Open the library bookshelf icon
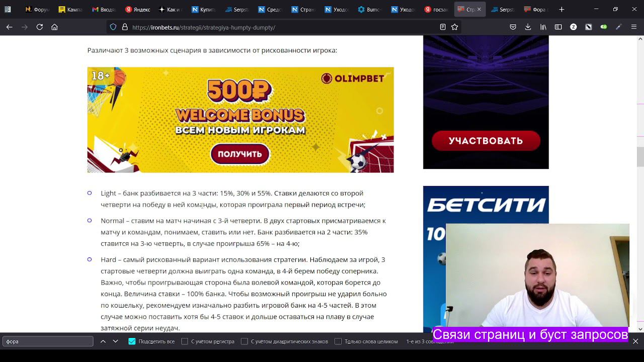The width and height of the screenshot is (644, 362). (543, 27)
